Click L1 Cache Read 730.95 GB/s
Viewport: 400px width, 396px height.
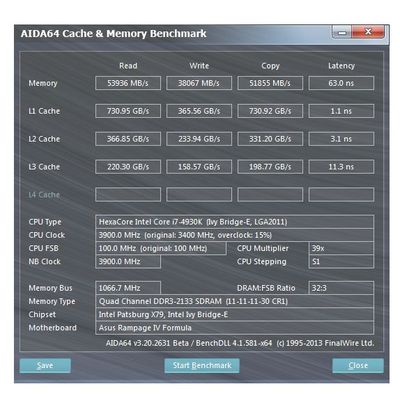(128, 111)
